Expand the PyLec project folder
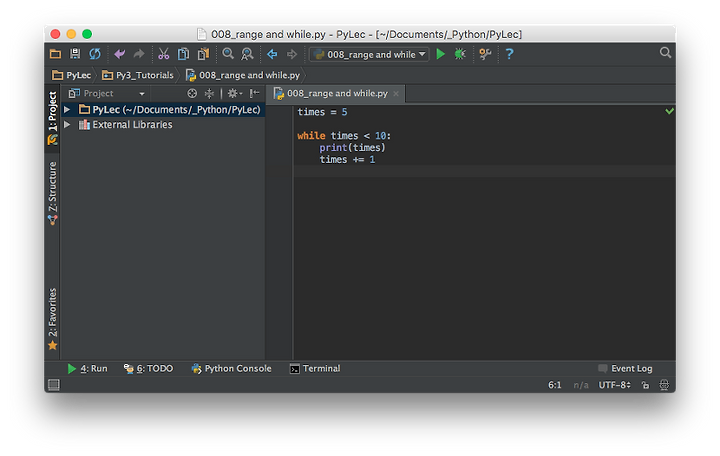Image resolution: width=720 pixels, height=456 pixels. point(67,110)
